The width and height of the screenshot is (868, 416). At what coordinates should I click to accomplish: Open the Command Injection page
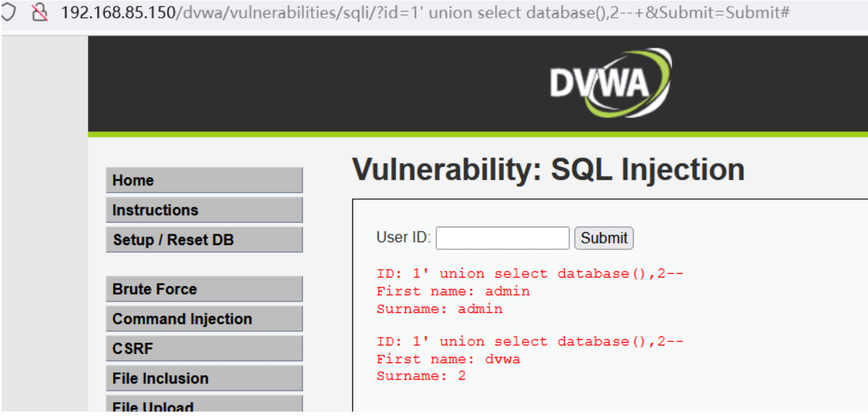coord(204,319)
